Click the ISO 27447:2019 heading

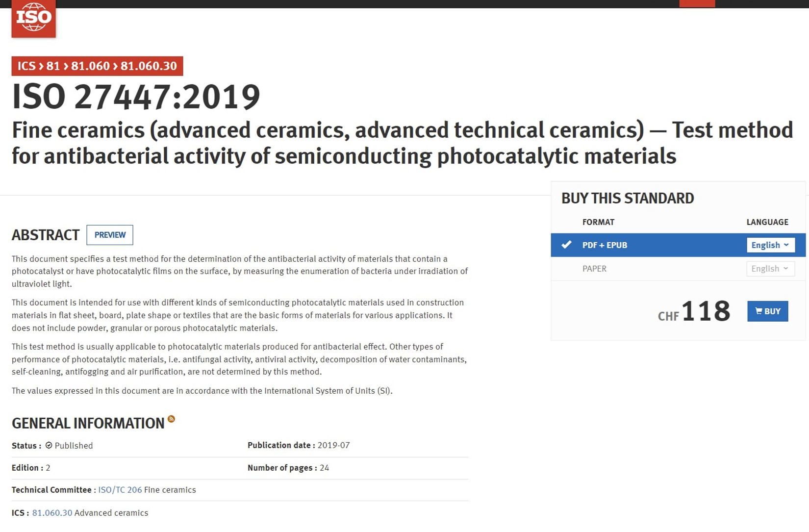136,97
